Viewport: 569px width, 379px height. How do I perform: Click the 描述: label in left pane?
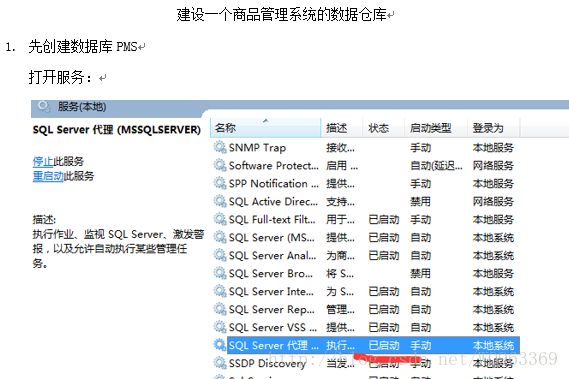pos(44,219)
